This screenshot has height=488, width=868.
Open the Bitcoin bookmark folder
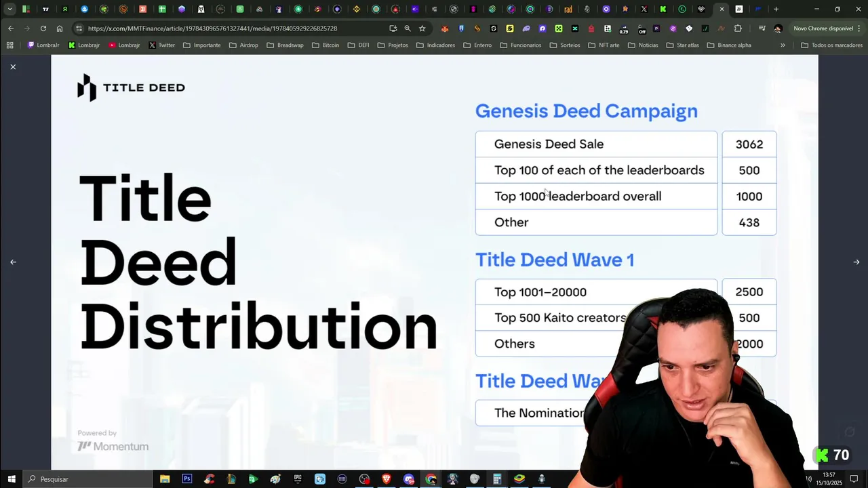325,45
